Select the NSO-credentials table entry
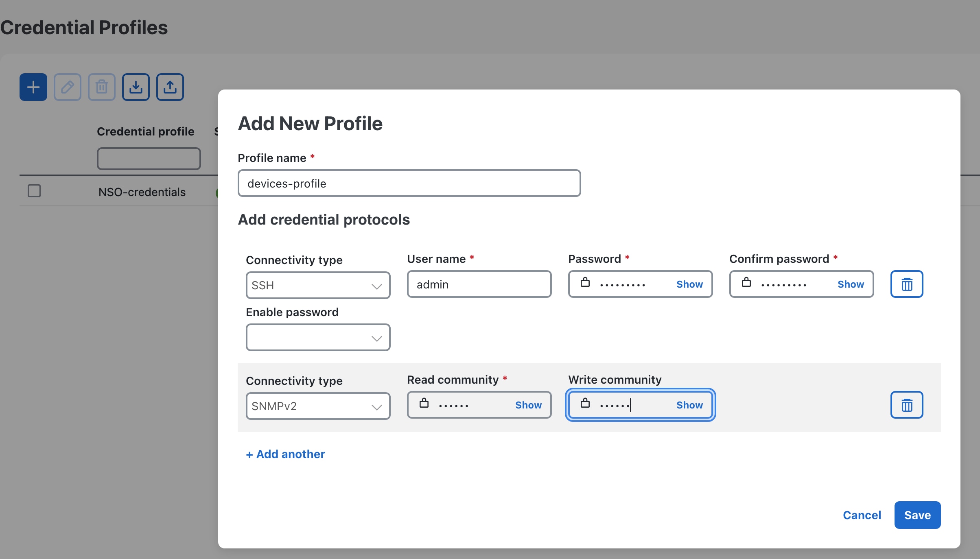 pyautogui.click(x=142, y=192)
